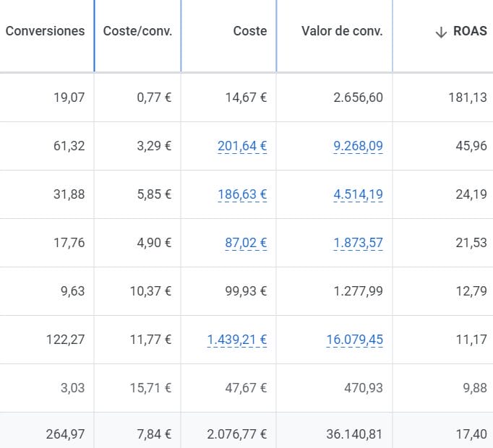Click the ROAS descending sort arrow
Image resolution: width=493 pixels, height=448 pixels.
(x=442, y=32)
